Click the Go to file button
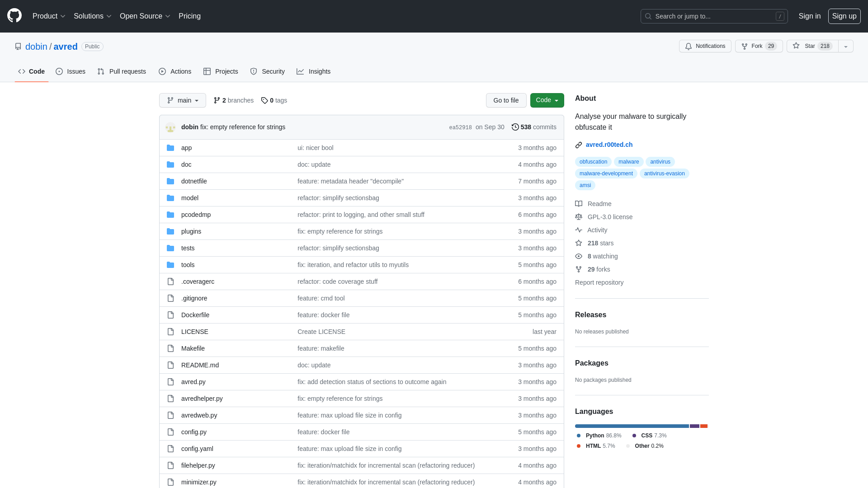 click(506, 100)
